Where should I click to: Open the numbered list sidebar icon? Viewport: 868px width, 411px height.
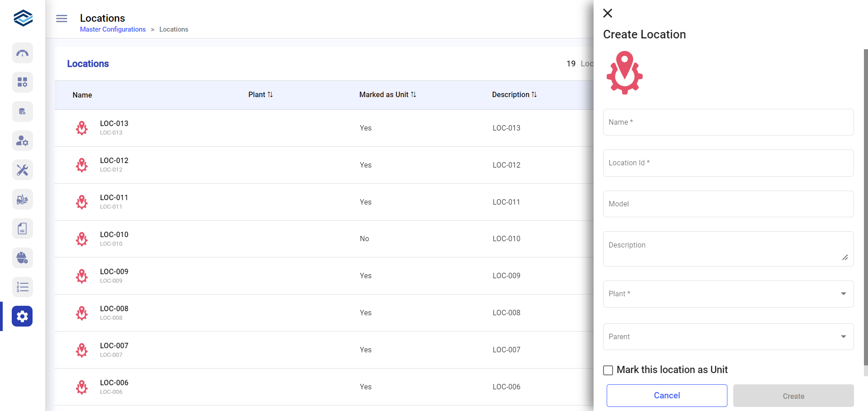click(22, 287)
